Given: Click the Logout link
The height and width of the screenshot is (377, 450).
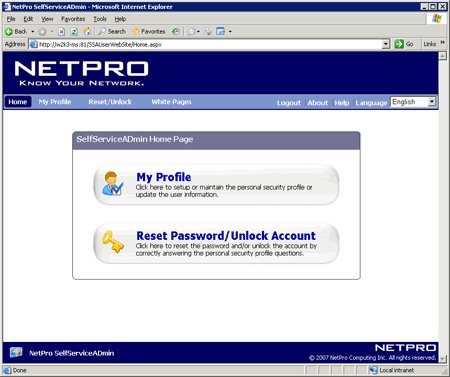Looking at the screenshot, I should pos(289,103).
